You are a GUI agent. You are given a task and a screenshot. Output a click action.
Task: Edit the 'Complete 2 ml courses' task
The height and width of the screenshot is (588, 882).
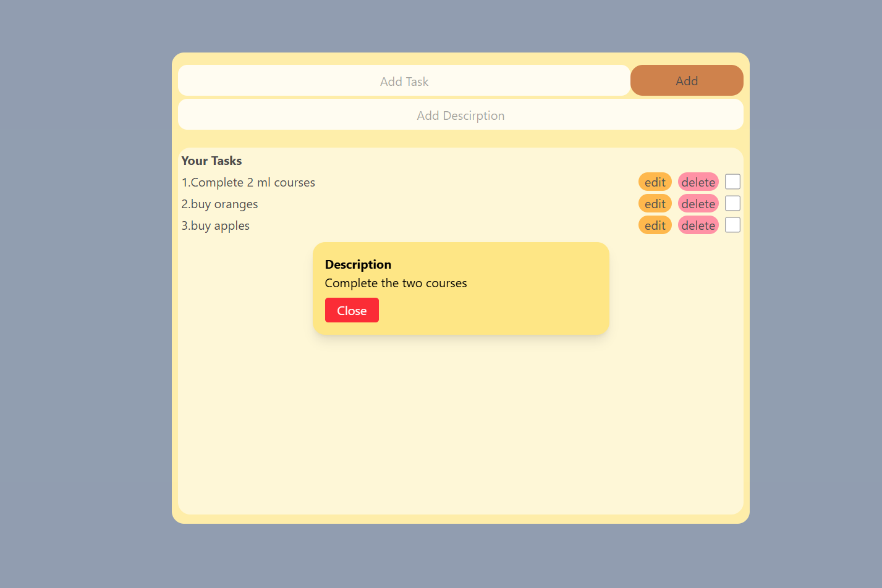tap(655, 182)
